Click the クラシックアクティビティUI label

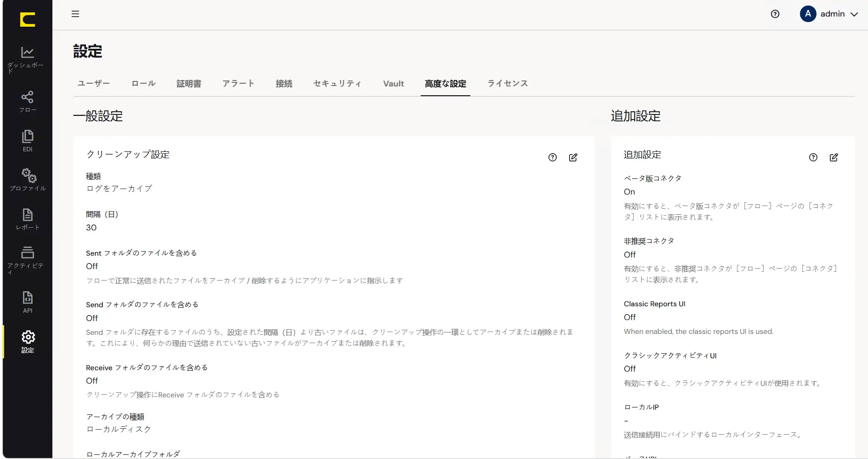670,356
